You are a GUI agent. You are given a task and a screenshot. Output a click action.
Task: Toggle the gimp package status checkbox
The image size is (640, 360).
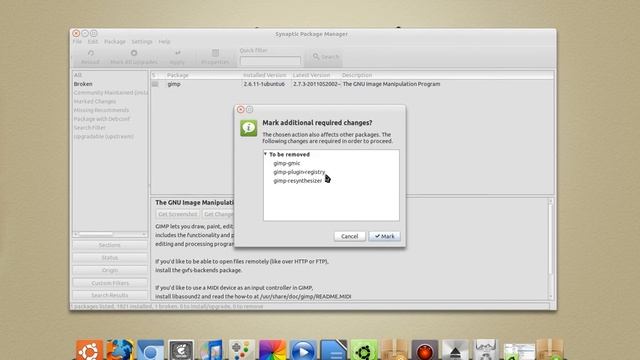tap(155, 84)
